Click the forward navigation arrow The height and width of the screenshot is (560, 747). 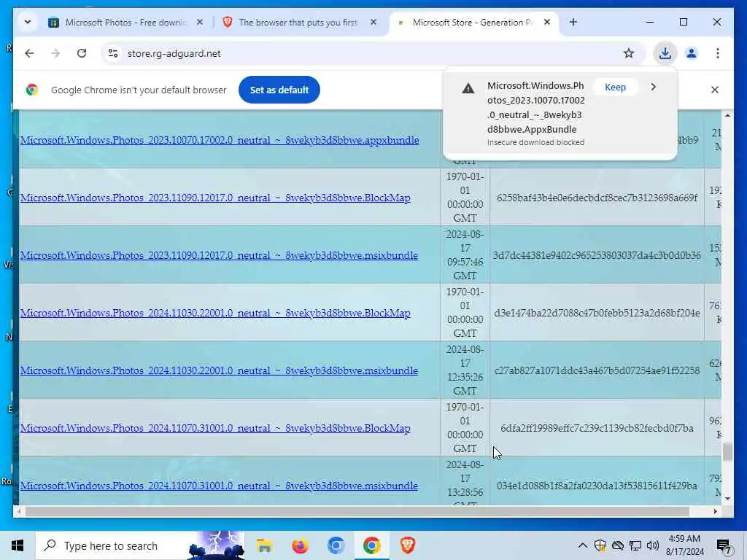click(55, 53)
